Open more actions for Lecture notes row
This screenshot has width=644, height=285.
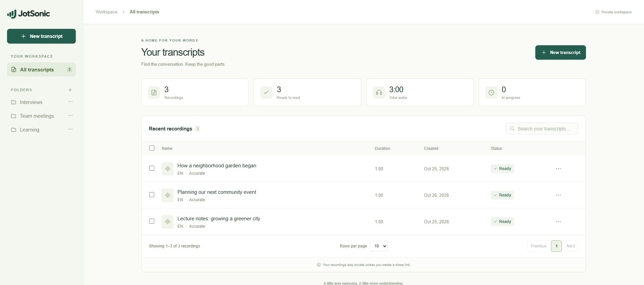(558, 222)
